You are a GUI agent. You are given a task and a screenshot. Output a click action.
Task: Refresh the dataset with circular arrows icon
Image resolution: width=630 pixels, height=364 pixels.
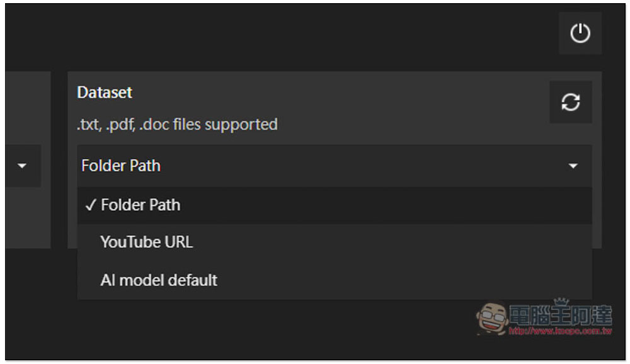pyautogui.click(x=571, y=102)
